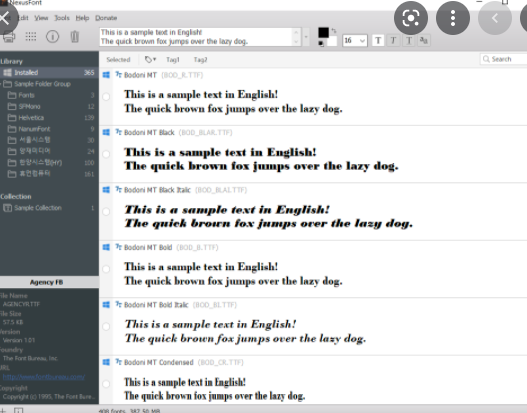Select the Bodoni MT Black radio circle
The height and width of the screenshot is (413, 527).
point(106,154)
